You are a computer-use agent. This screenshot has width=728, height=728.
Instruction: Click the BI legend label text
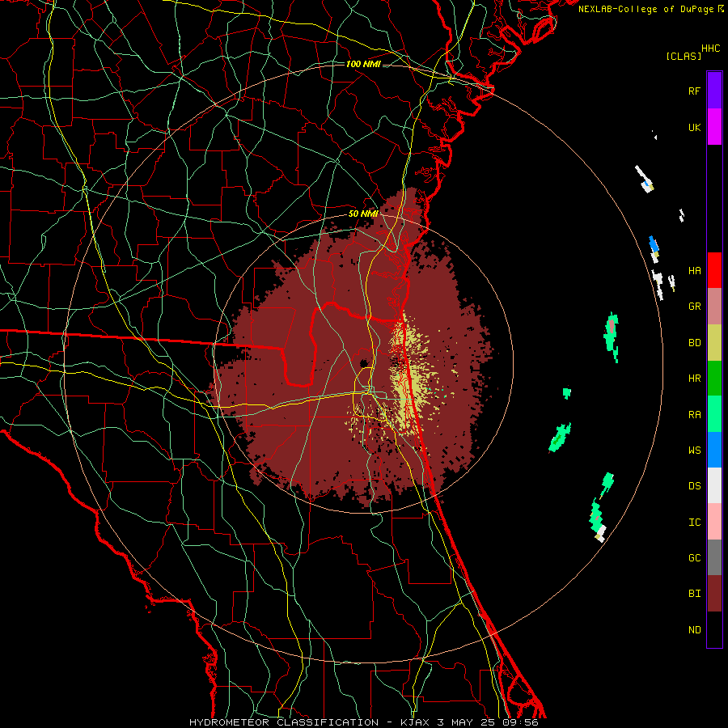pyautogui.click(x=694, y=594)
